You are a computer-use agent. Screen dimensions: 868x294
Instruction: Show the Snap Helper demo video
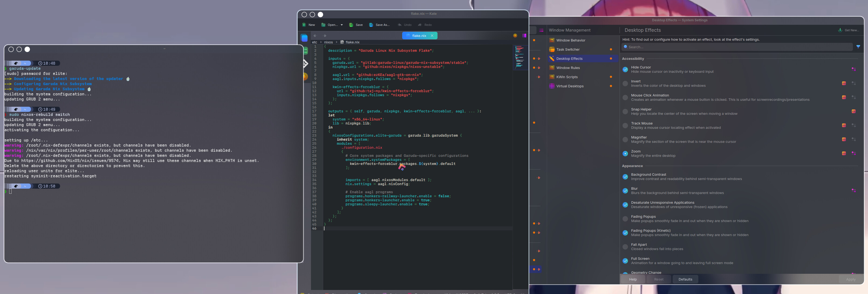click(x=853, y=112)
